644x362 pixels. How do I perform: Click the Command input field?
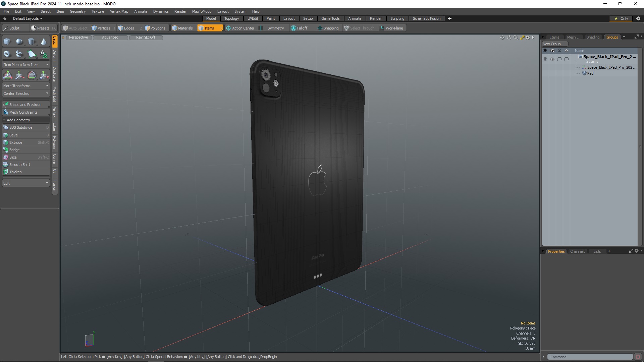click(590, 357)
